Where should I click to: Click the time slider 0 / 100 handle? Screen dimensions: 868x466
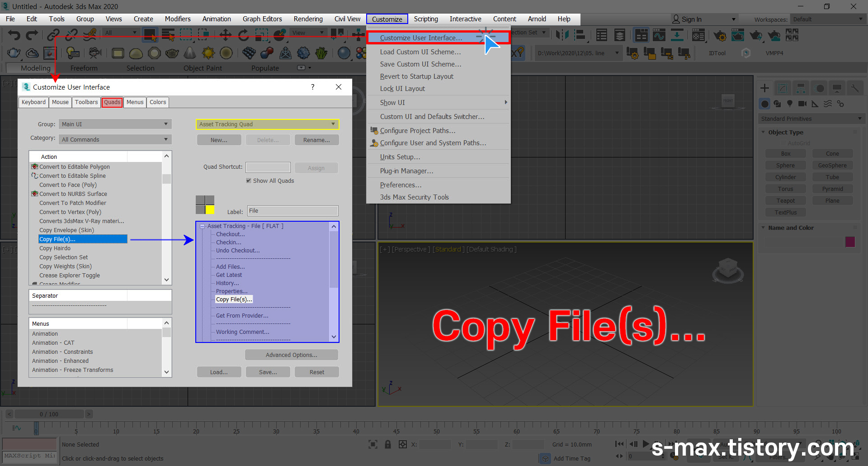point(49,414)
